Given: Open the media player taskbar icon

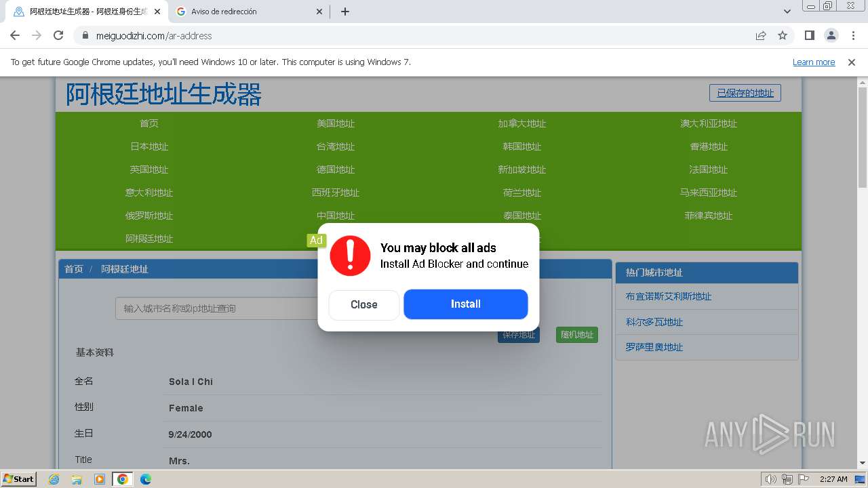Looking at the screenshot, I should pos(100,479).
